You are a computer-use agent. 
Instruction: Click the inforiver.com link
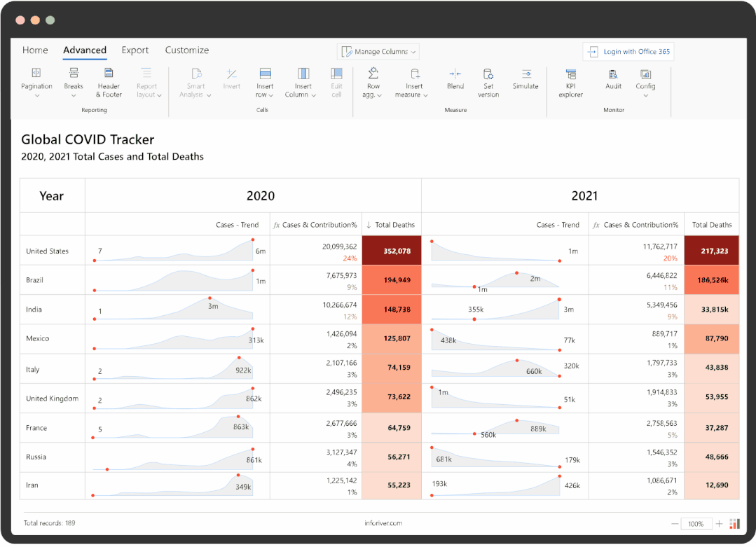pyautogui.click(x=383, y=523)
